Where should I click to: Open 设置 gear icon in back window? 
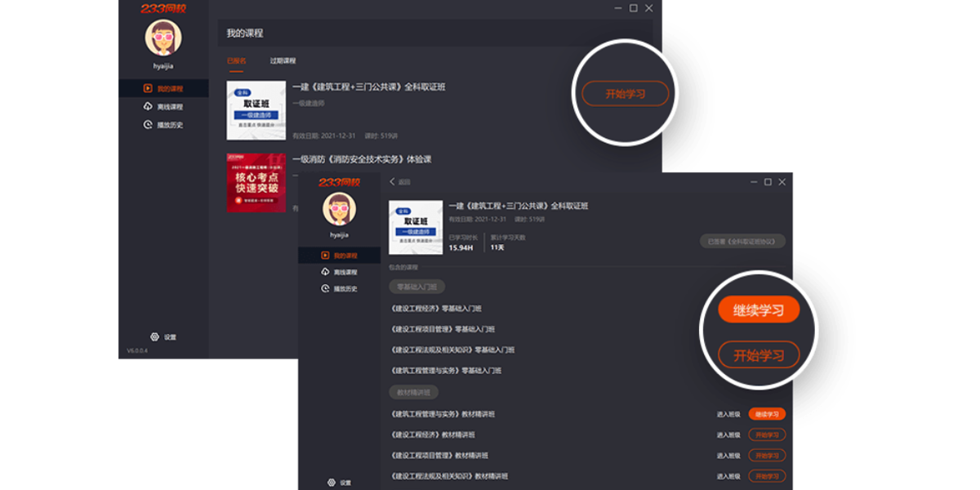[x=154, y=337]
